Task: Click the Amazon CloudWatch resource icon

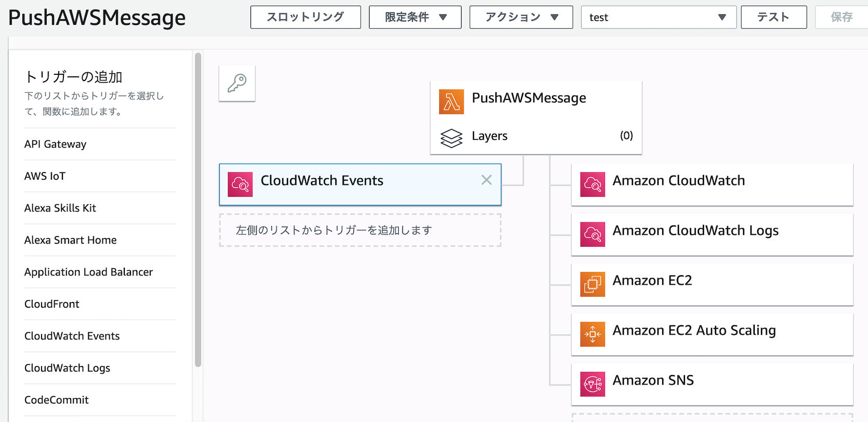Action: click(x=593, y=184)
